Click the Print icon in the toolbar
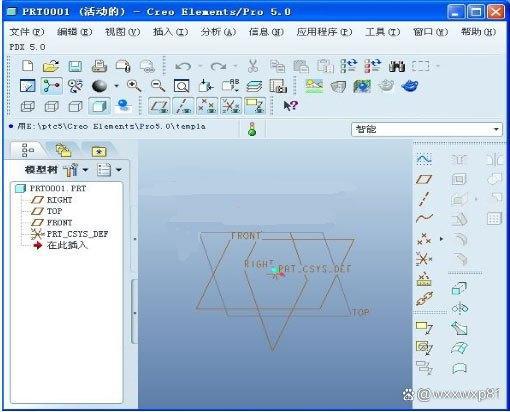 (x=99, y=66)
